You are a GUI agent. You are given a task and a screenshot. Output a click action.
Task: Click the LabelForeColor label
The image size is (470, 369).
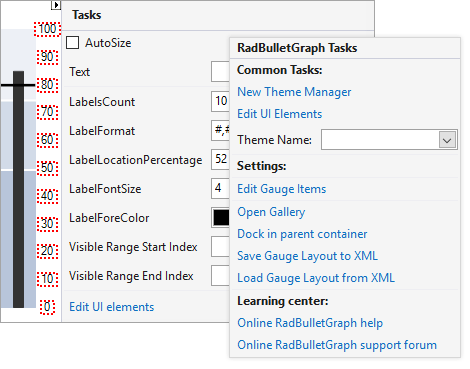[109, 218]
